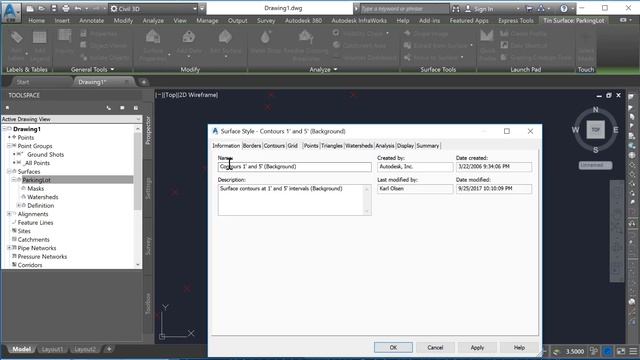640x360 pixels.
Task: Click the annotation scale 3.5000 value
Action: click(x=575, y=351)
